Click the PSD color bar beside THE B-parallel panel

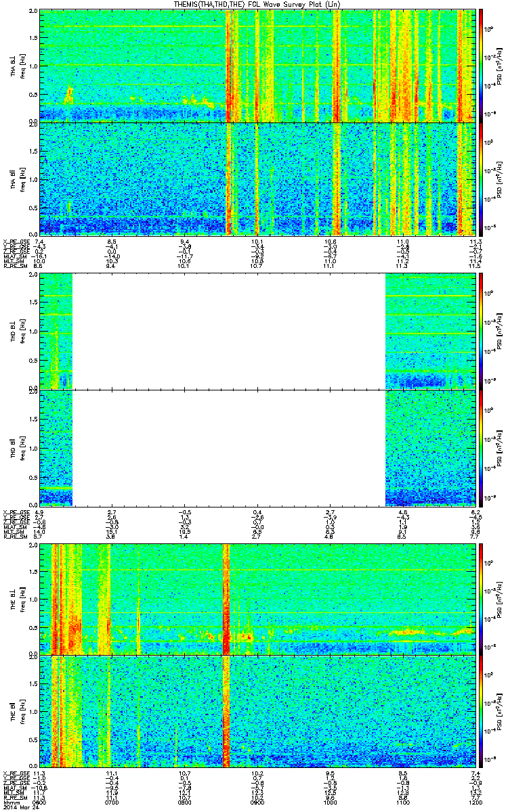[482, 713]
